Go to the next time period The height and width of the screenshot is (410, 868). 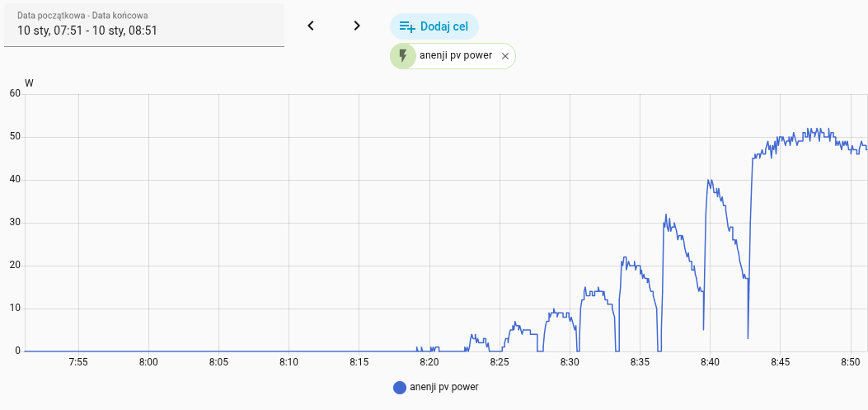[x=357, y=26]
